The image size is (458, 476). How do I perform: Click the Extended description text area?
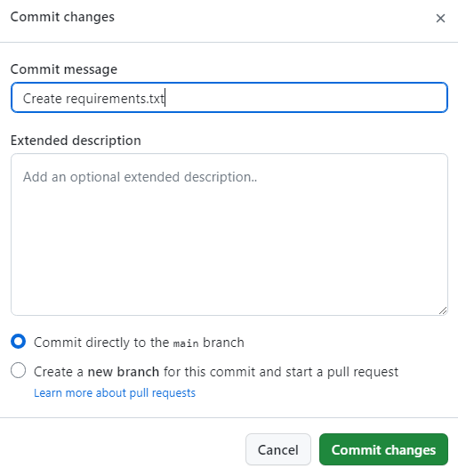click(x=229, y=234)
